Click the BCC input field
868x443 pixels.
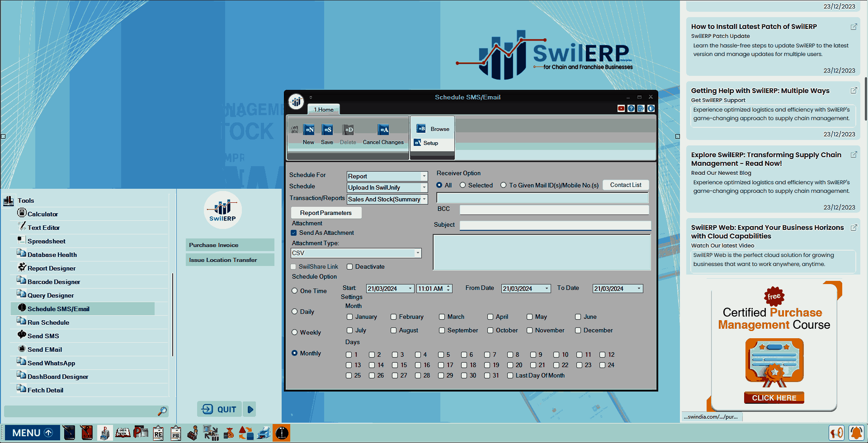(x=554, y=209)
